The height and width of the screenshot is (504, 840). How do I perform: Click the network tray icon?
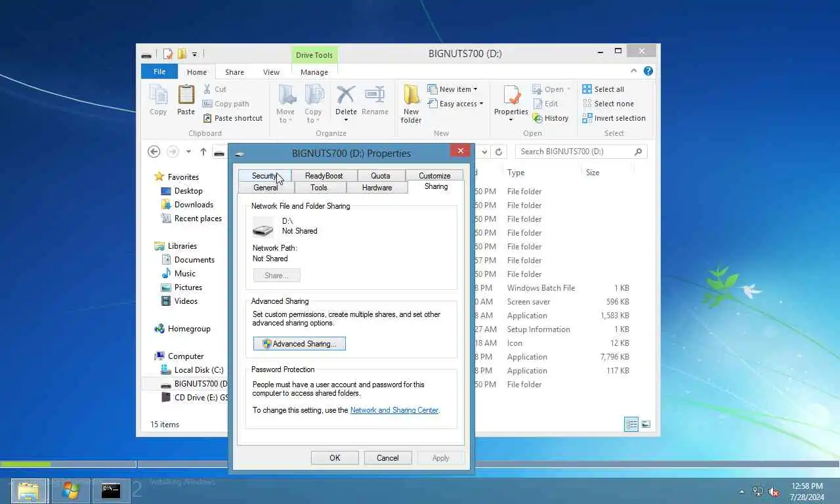point(758,492)
